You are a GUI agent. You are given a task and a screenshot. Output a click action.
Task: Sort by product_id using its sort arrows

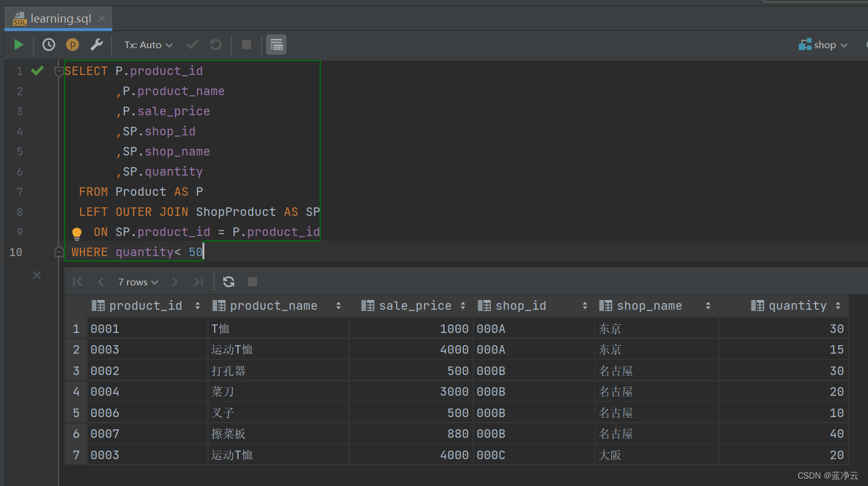coord(198,306)
